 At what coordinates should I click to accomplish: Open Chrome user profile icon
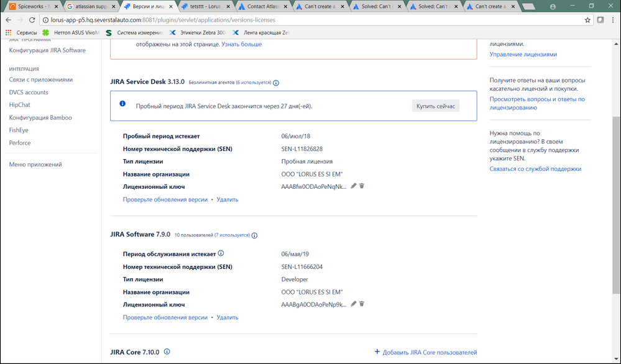[553, 6]
